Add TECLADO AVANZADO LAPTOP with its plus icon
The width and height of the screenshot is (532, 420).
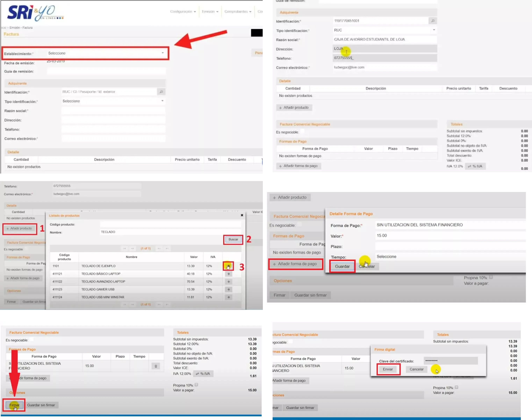click(x=228, y=282)
